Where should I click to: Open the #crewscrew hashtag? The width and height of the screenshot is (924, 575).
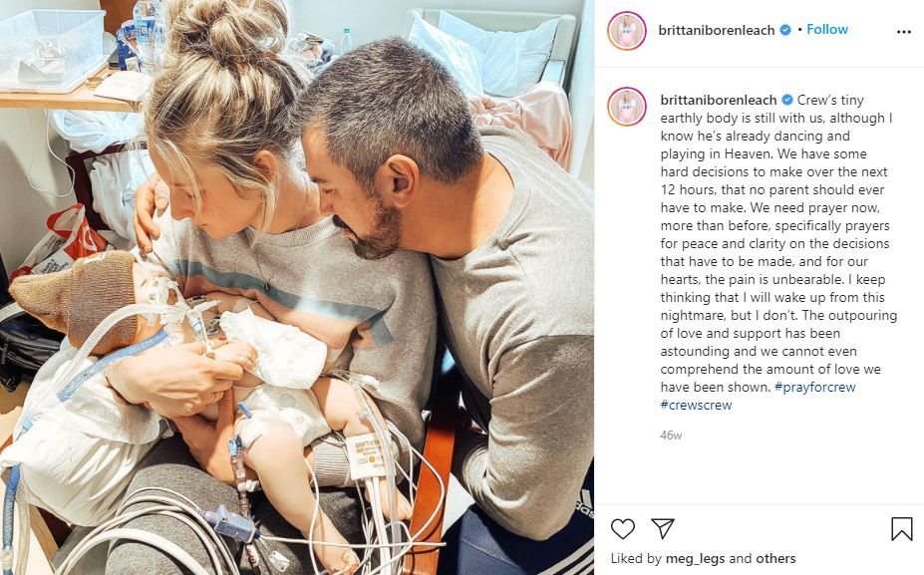[696, 405]
